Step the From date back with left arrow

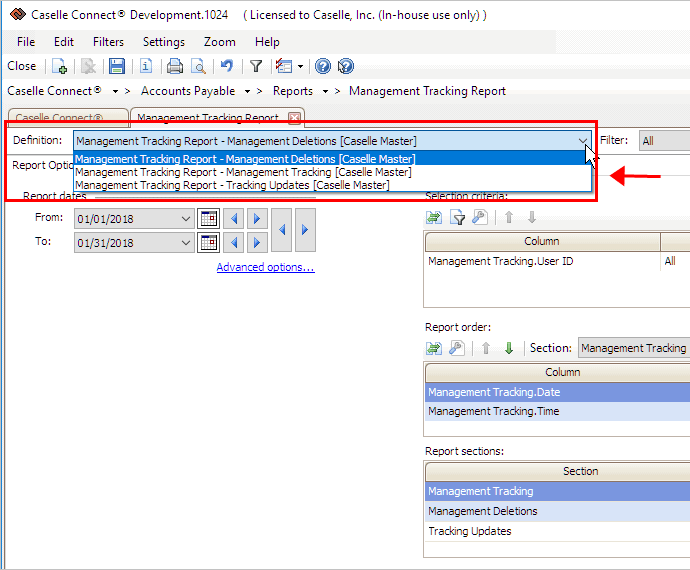234,218
